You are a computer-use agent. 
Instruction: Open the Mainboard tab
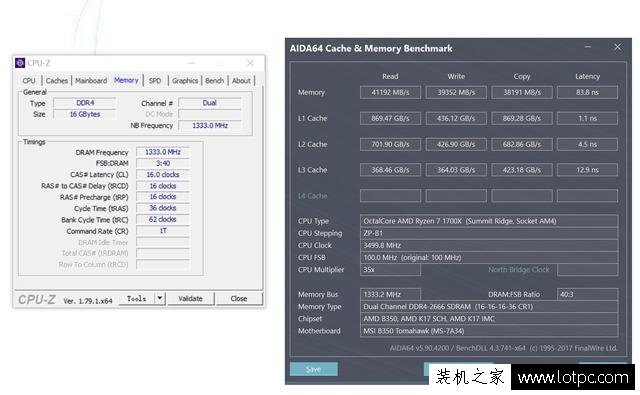(x=91, y=81)
